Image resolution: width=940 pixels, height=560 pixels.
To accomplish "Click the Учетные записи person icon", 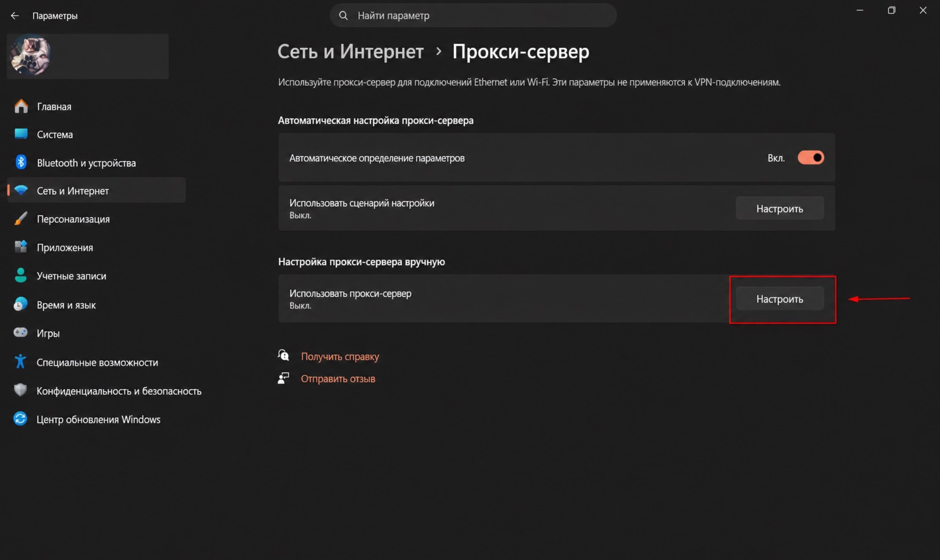I will coord(21,275).
